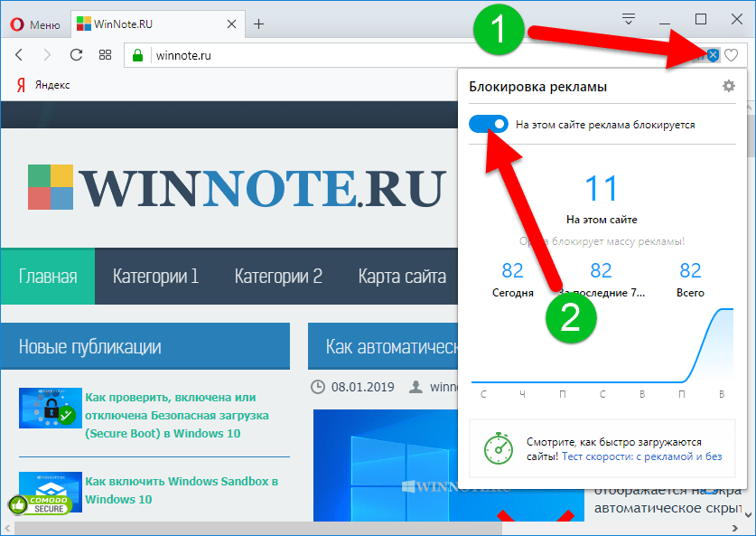Click the 11 blocked ads counter
Screen dimensions: 756x536
(602, 188)
